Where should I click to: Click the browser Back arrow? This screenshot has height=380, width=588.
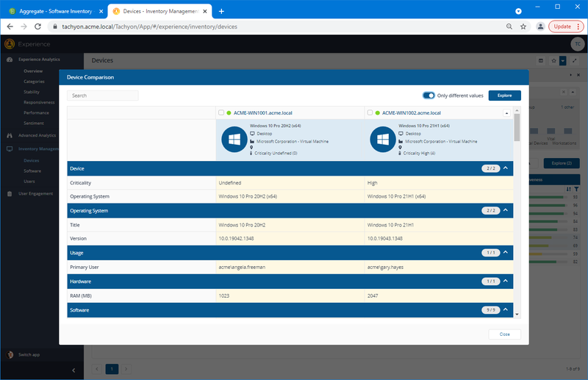[10, 26]
